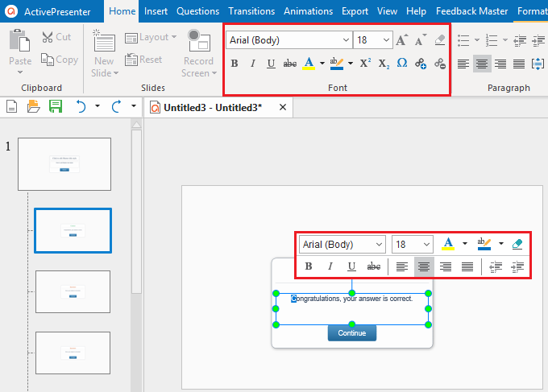Image resolution: width=548 pixels, height=392 pixels.
Task: Click the New Slide icon
Action: 104,40
